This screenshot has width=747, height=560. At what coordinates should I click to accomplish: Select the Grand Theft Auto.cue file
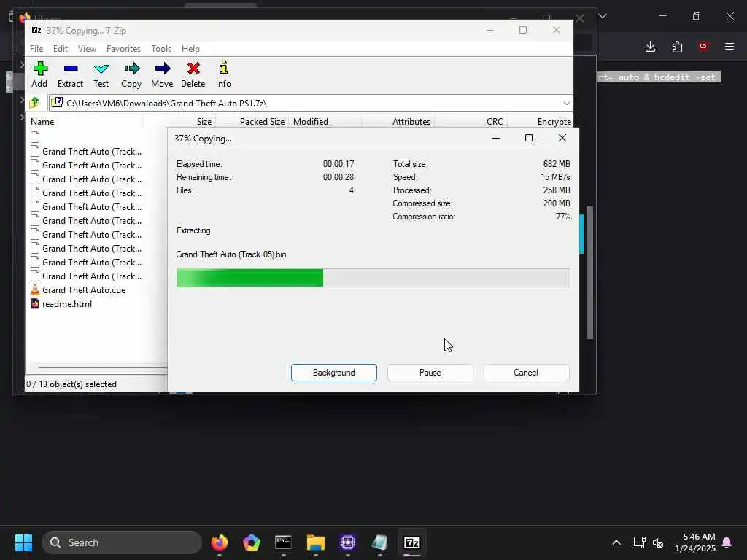click(84, 289)
